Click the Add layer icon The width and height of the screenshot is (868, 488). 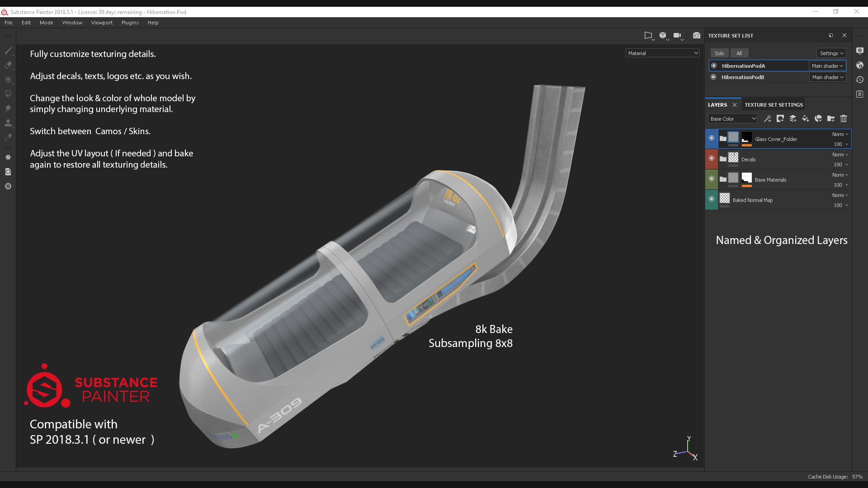click(x=793, y=118)
